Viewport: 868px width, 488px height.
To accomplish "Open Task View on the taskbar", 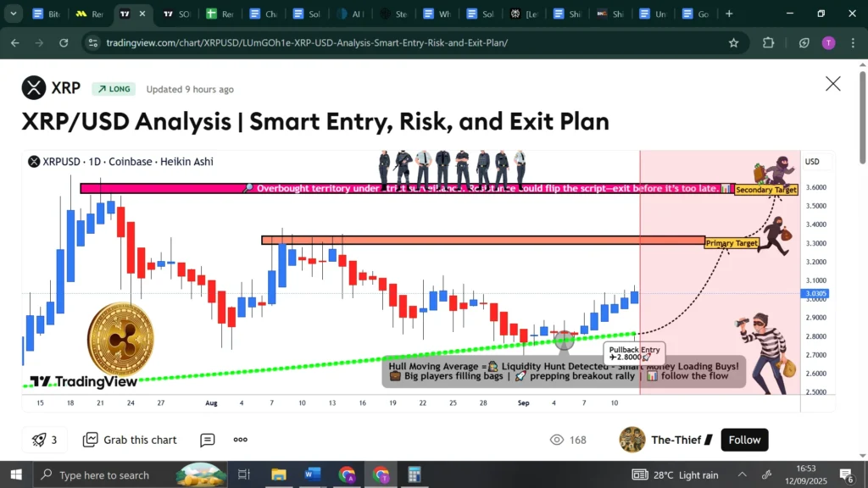I will pos(243,474).
